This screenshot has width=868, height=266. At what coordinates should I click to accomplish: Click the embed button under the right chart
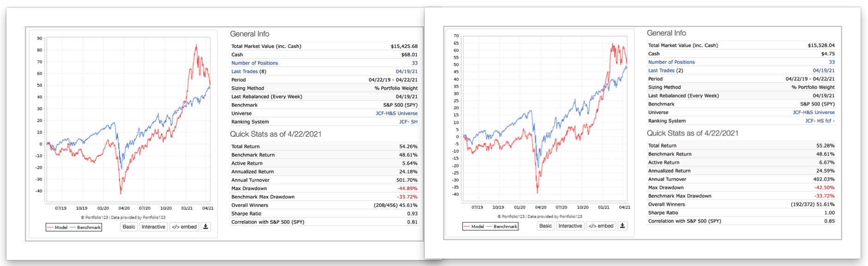coord(601,226)
